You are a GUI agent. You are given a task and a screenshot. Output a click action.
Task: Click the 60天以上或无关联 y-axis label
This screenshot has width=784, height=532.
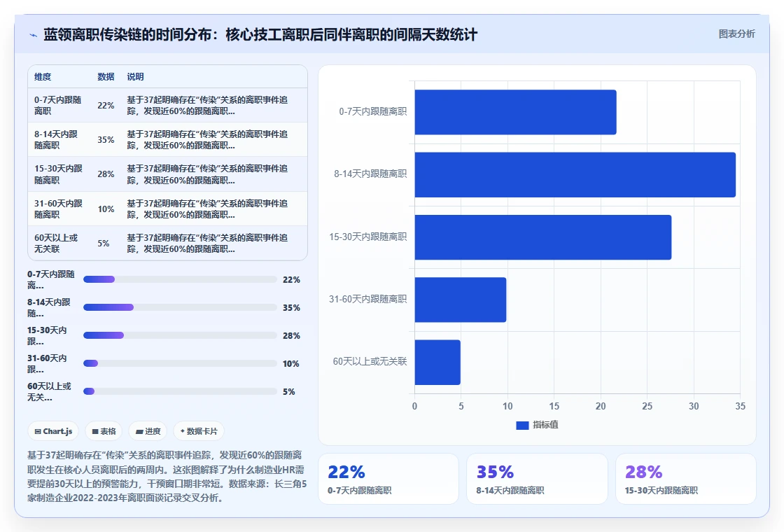(370, 361)
